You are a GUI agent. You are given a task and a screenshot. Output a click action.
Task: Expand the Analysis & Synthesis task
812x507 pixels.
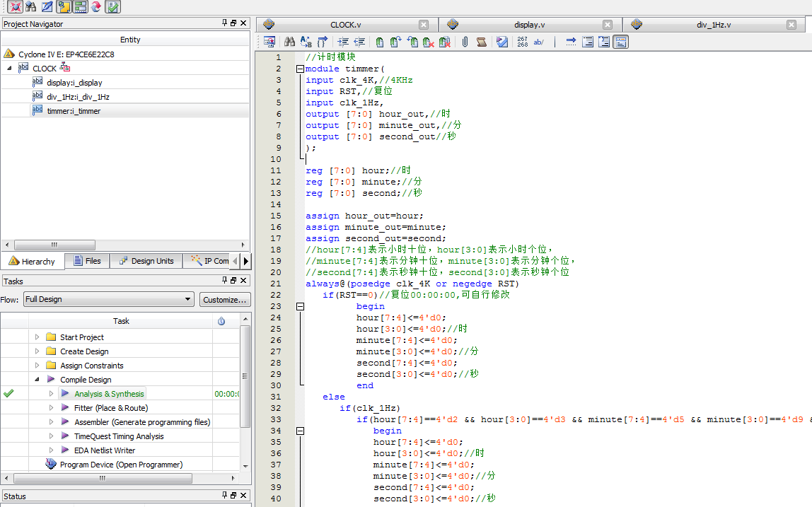click(51, 394)
